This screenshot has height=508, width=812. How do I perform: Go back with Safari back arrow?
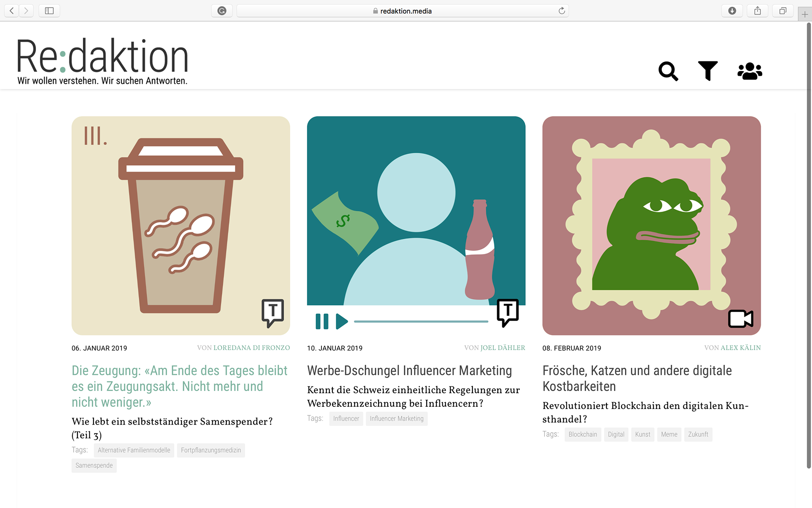pyautogui.click(x=12, y=11)
